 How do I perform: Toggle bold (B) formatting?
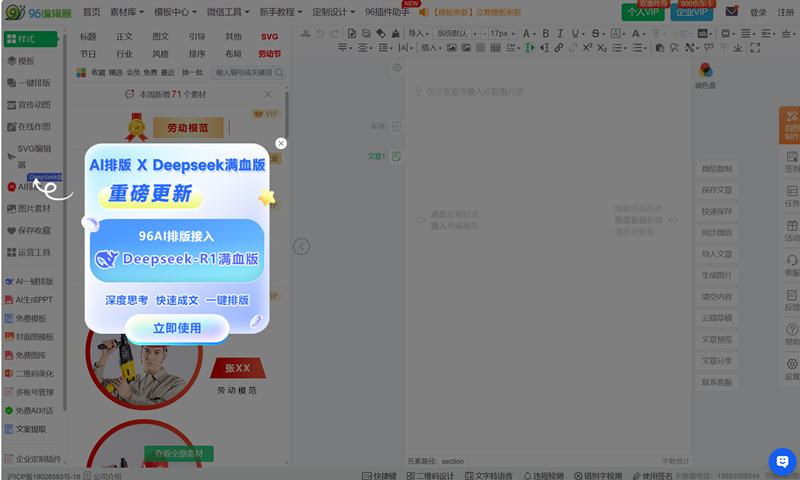click(545, 34)
